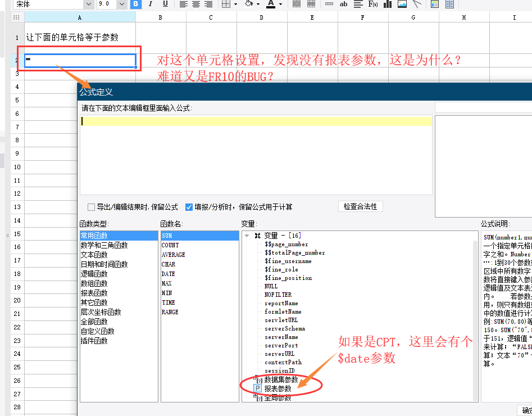Click the 数据集参数 bracket icon in the tree

[259, 379]
